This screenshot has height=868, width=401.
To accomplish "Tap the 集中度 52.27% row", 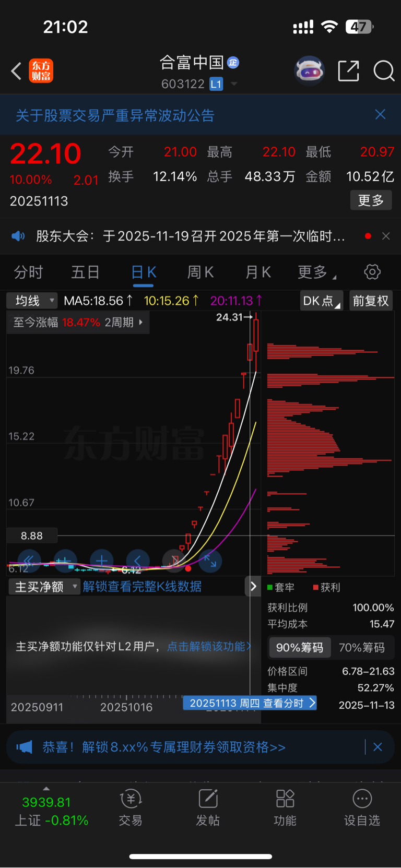I will 331,688.
